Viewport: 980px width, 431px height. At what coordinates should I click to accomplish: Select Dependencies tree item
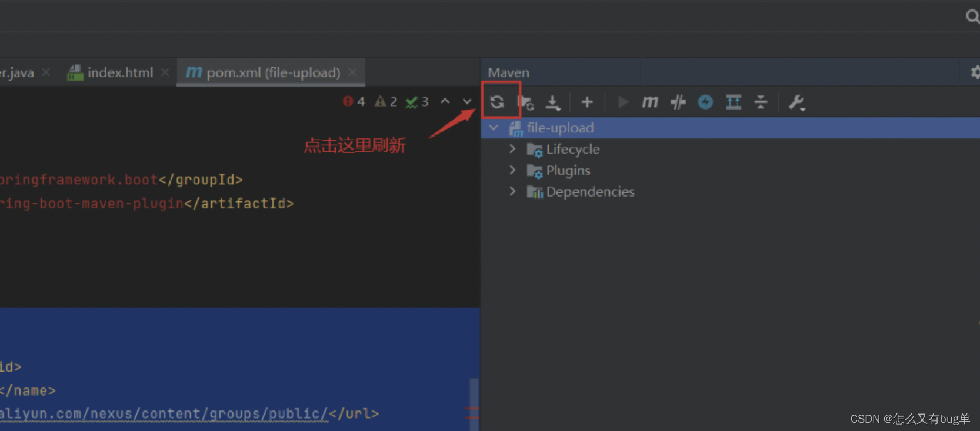click(591, 191)
